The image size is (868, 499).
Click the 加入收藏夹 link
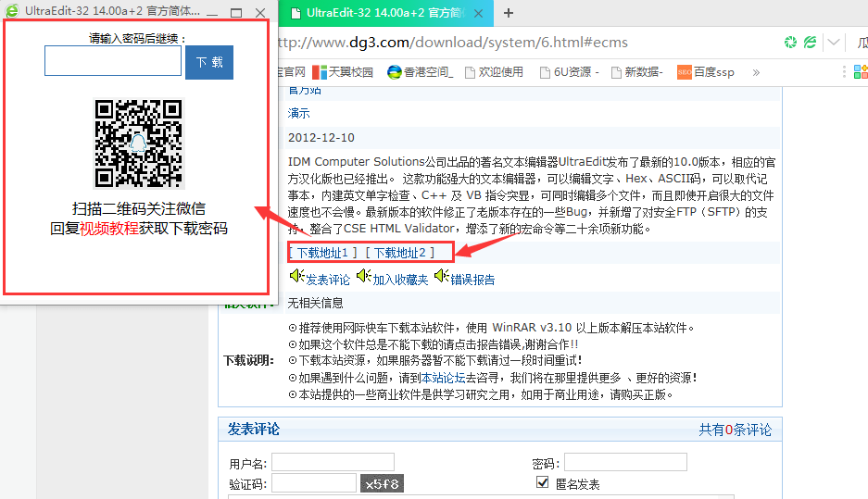click(400, 280)
